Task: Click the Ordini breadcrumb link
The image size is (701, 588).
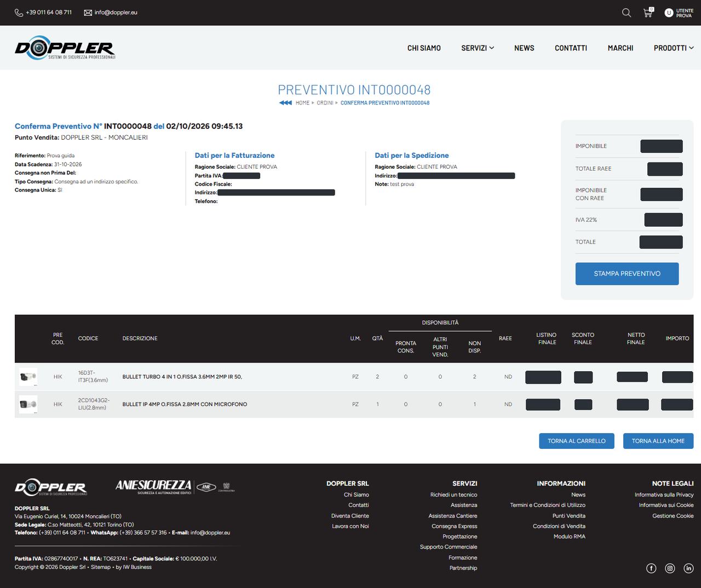Action: tap(325, 103)
